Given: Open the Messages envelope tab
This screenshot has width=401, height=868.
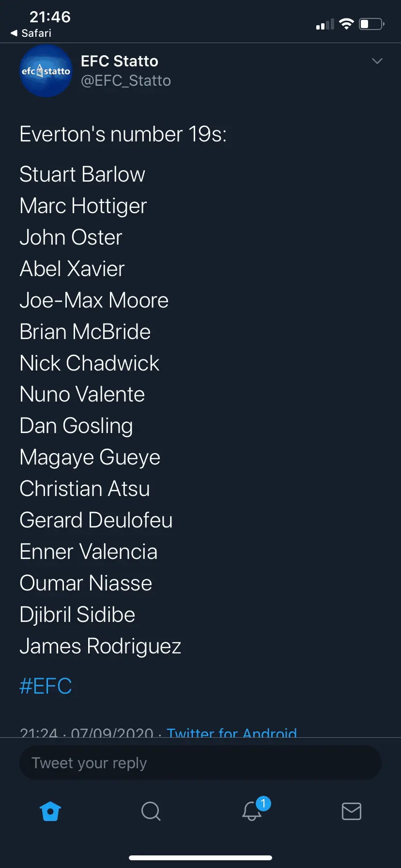Looking at the screenshot, I should [351, 811].
